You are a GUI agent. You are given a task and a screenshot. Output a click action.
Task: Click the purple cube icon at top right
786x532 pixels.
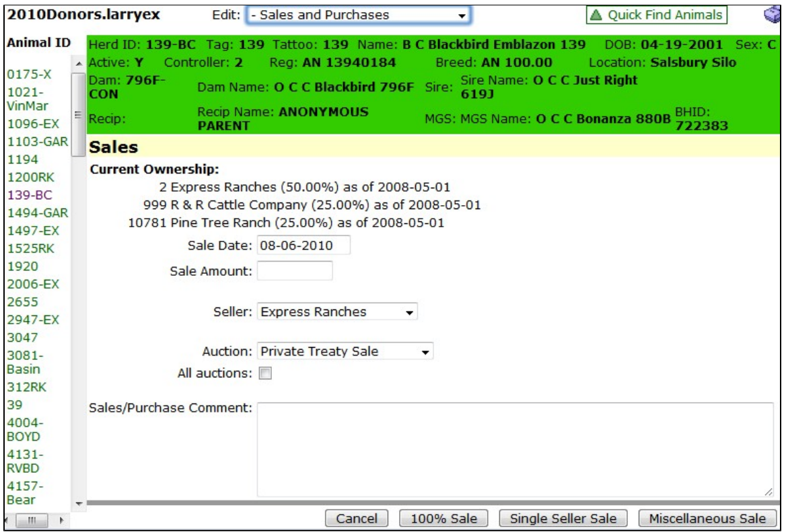pyautogui.click(x=772, y=15)
